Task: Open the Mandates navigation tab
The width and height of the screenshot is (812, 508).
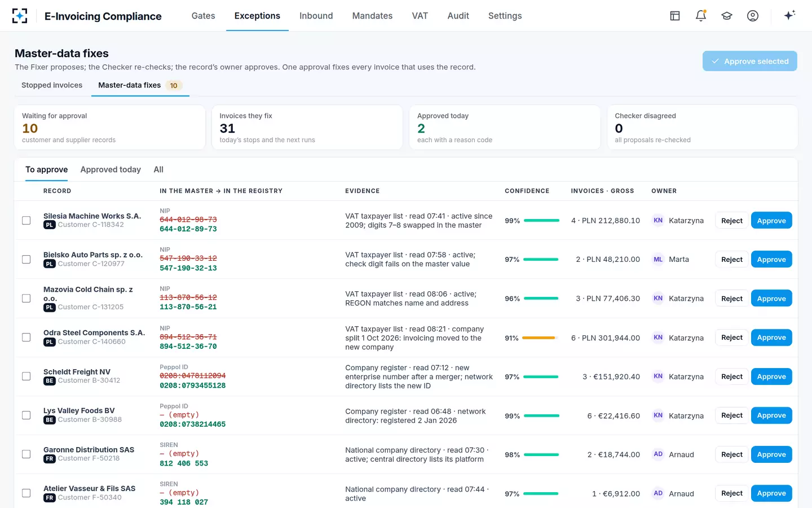Action: 372,16
